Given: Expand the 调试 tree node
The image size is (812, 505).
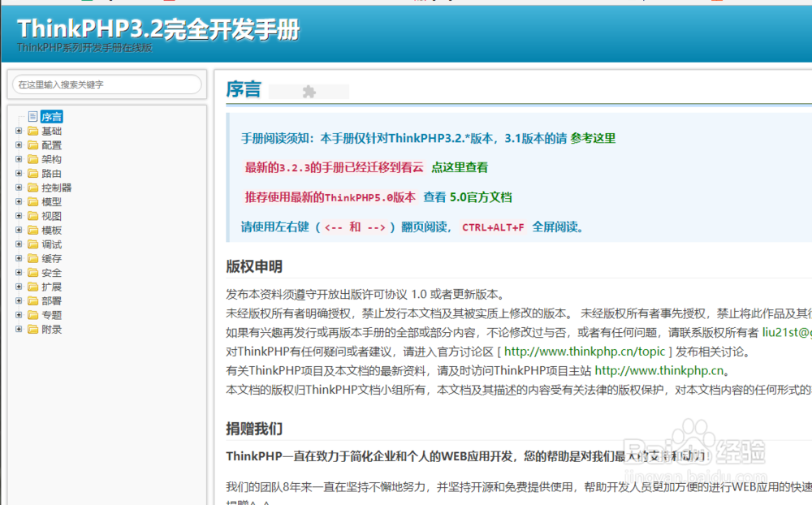Looking at the screenshot, I should click(19, 244).
